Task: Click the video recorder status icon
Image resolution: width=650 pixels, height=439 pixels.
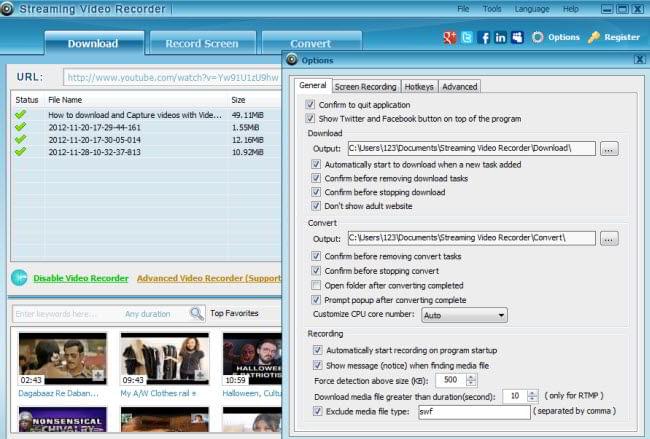Action: click(19, 278)
